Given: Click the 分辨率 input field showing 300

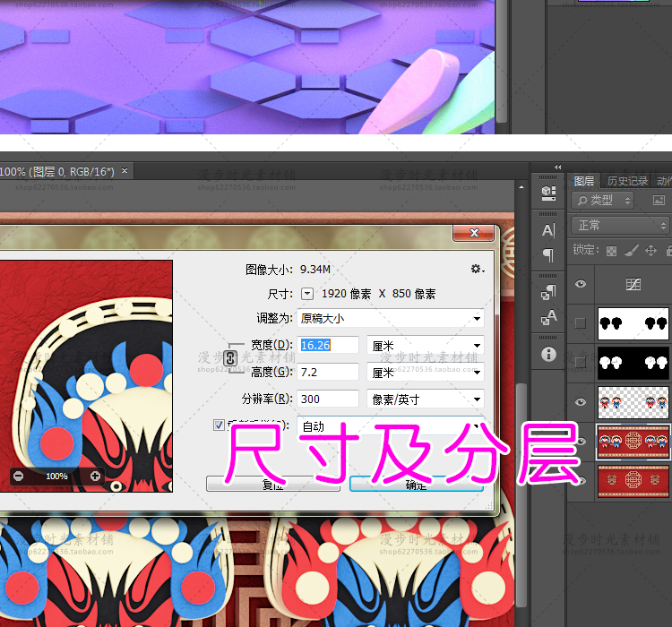Looking at the screenshot, I should coord(328,399).
